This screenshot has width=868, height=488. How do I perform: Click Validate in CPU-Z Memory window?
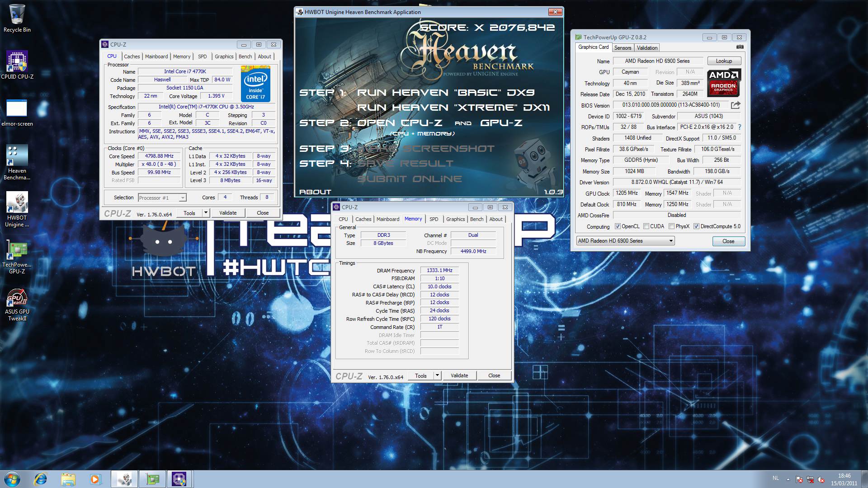pyautogui.click(x=459, y=375)
